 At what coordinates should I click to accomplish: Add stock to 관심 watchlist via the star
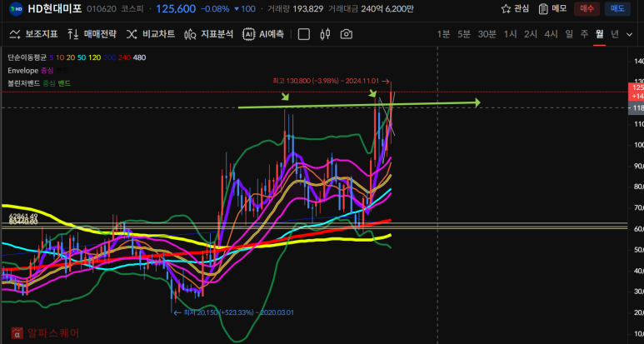tap(515, 8)
